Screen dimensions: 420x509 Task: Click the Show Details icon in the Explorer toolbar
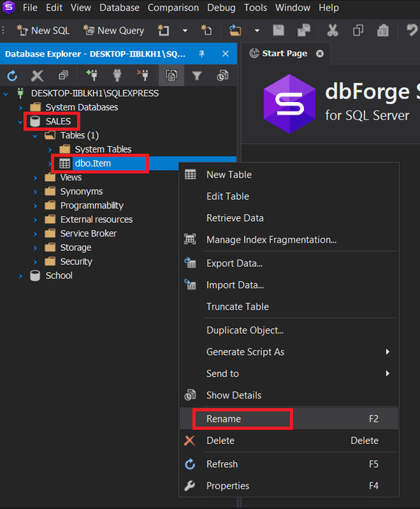click(223, 76)
